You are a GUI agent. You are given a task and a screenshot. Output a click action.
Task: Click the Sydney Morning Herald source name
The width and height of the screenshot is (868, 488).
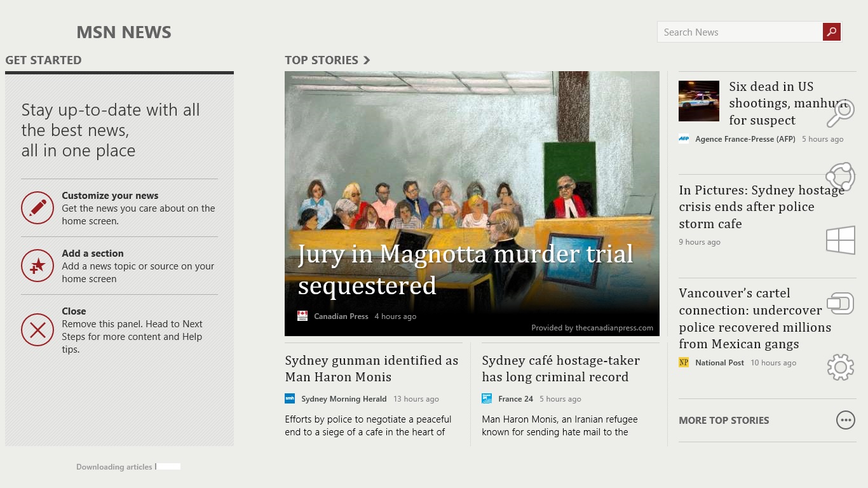click(344, 399)
